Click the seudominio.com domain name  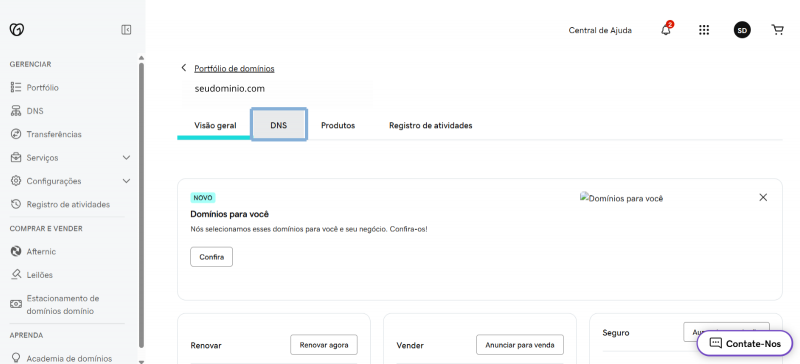click(x=230, y=88)
